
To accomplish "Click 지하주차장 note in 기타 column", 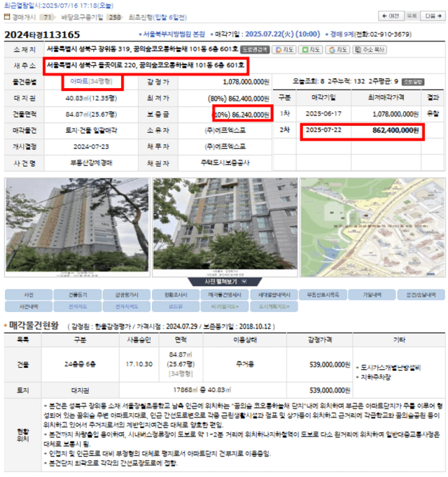I will tap(375, 377).
